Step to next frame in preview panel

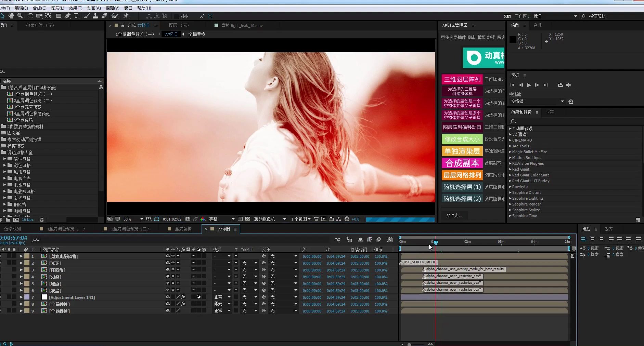(537, 85)
